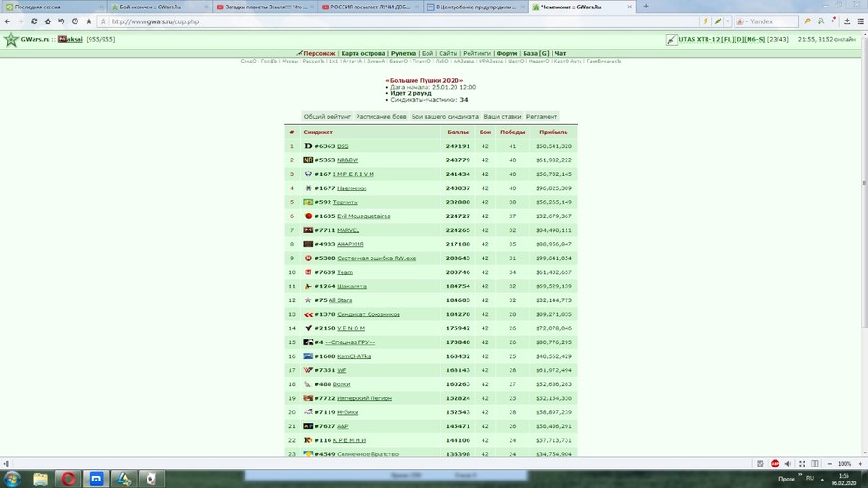Viewport: 868px width, 488px height.
Task: Toggle the sound speaker icon in status bar
Action: (788, 464)
